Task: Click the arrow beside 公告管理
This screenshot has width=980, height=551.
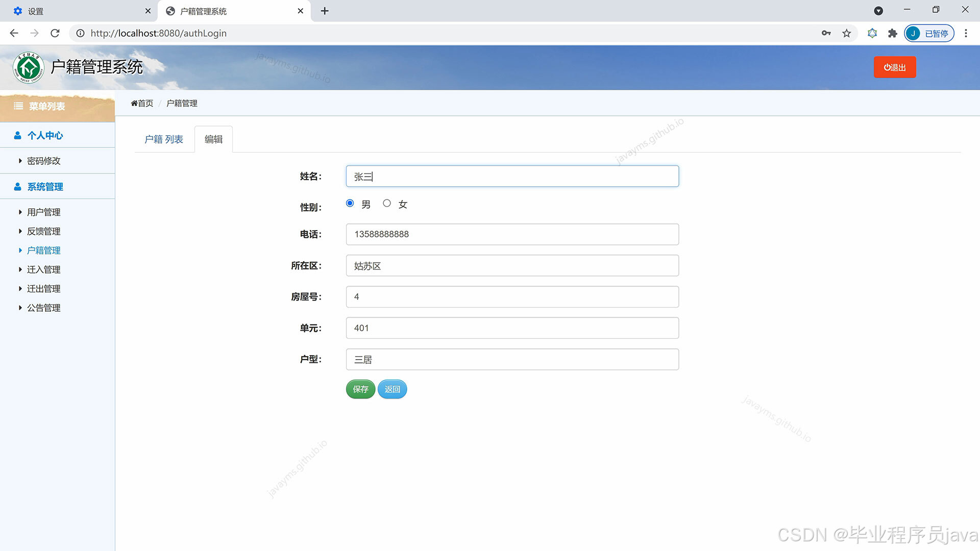Action: [x=20, y=308]
